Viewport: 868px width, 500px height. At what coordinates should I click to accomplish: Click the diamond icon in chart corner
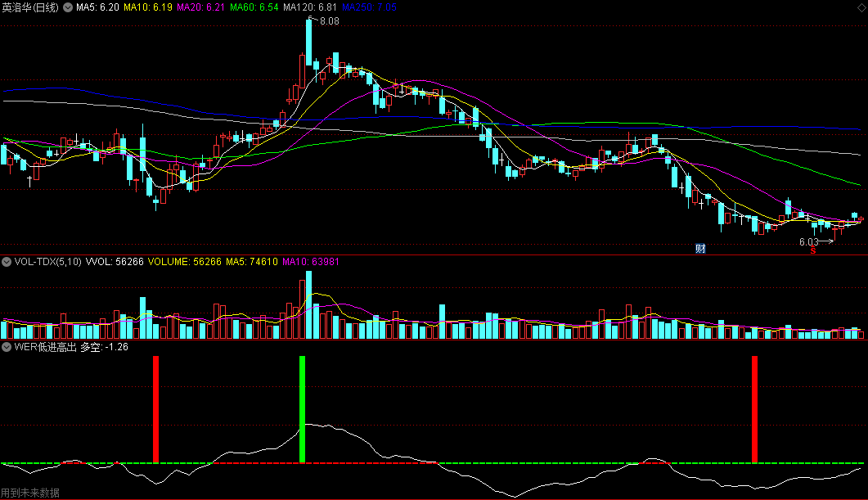point(862,6)
